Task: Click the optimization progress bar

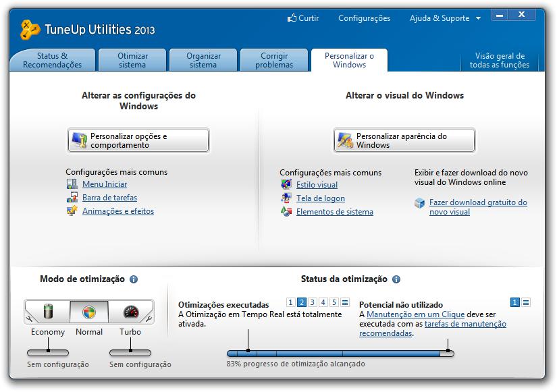Action: 340,354
